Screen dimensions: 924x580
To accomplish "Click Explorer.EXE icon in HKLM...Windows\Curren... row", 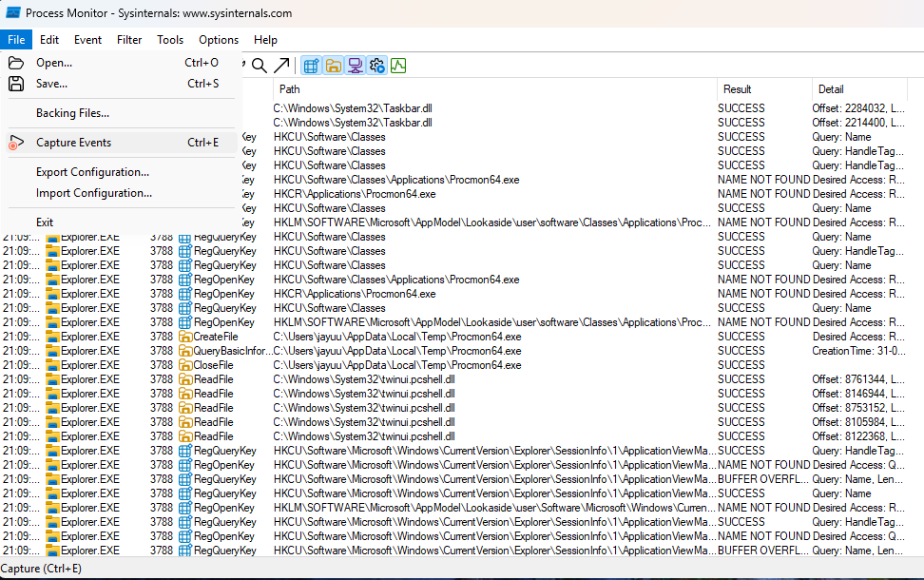I will (x=53, y=508).
